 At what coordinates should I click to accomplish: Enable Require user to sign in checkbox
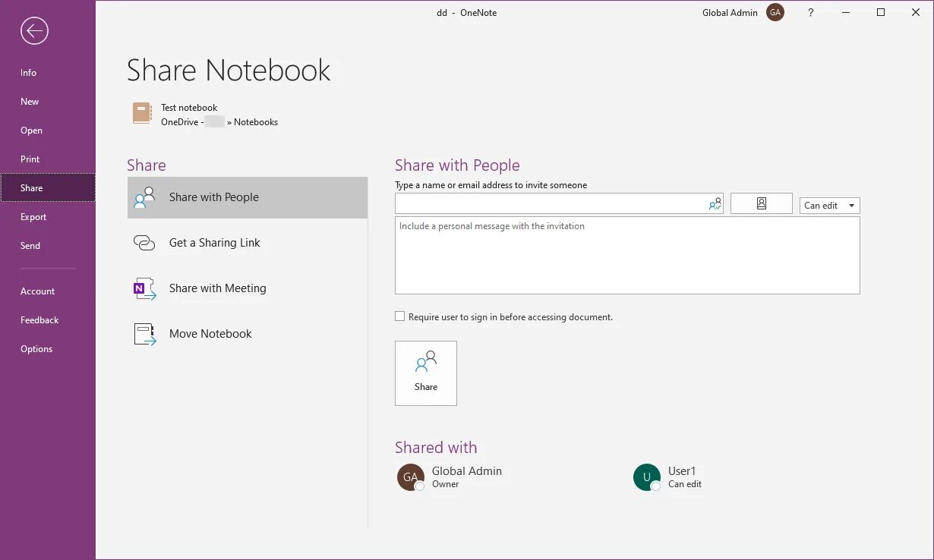399,316
